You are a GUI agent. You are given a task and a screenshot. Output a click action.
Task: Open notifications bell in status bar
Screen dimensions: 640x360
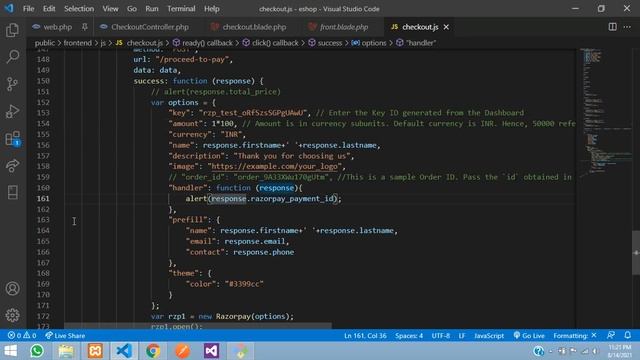(x=628, y=336)
